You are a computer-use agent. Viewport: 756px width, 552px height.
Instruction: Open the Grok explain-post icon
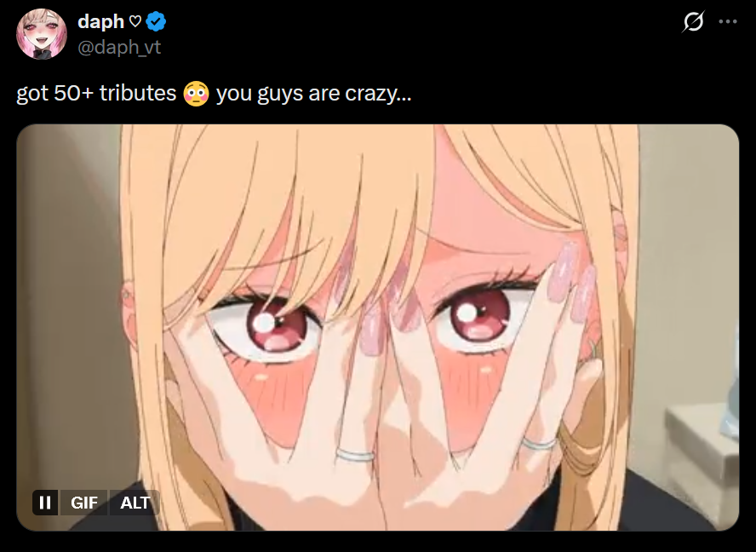pyautogui.click(x=693, y=21)
